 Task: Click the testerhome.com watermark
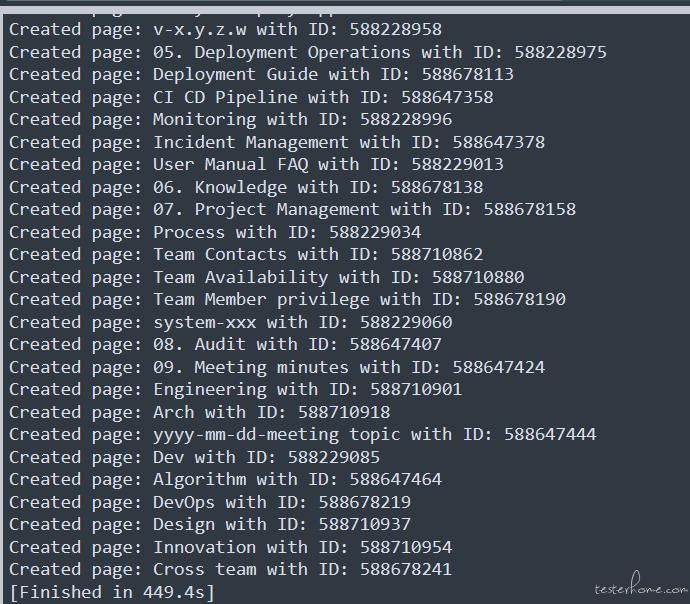[x=641, y=586]
